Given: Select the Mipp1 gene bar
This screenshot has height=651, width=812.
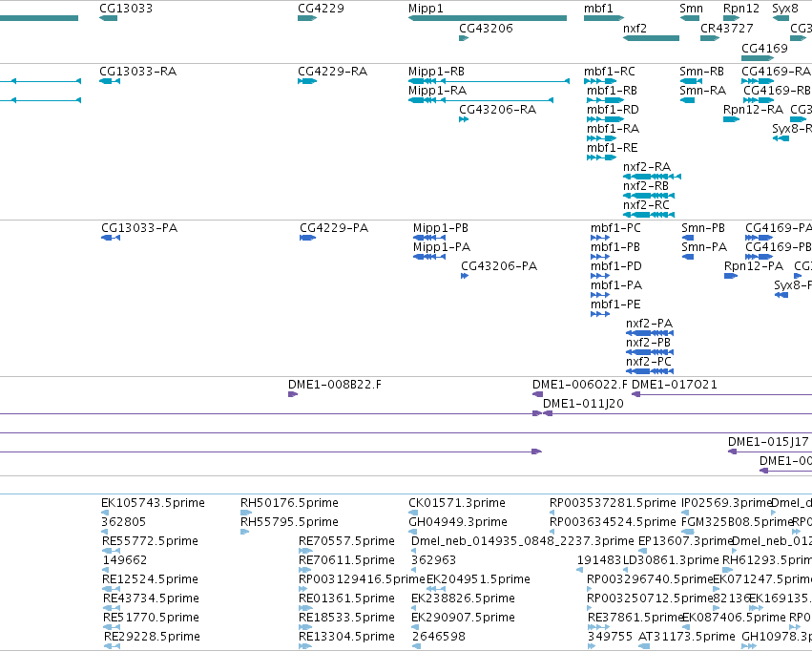Looking at the screenshot, I should [x=488, y=18].
